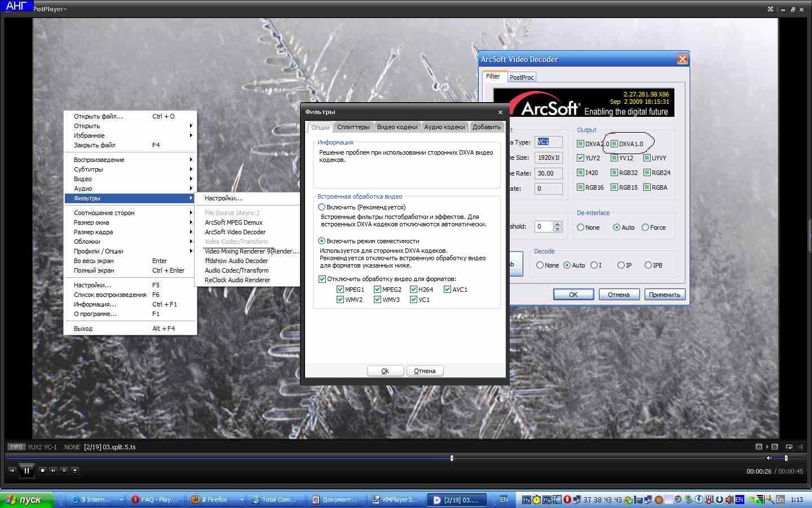Uncheck the MPEG1 format checkbox
The image size is (812, 508).
[340, 290]
